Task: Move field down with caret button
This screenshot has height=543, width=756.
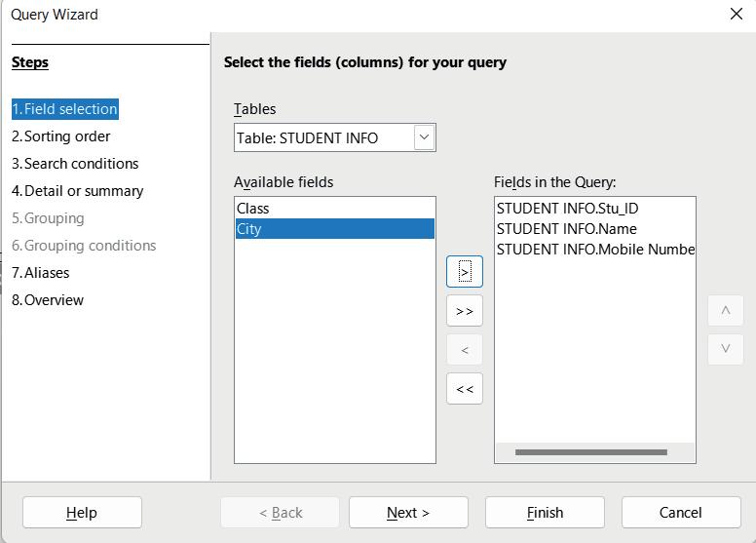Action: [x=725, y=349]
